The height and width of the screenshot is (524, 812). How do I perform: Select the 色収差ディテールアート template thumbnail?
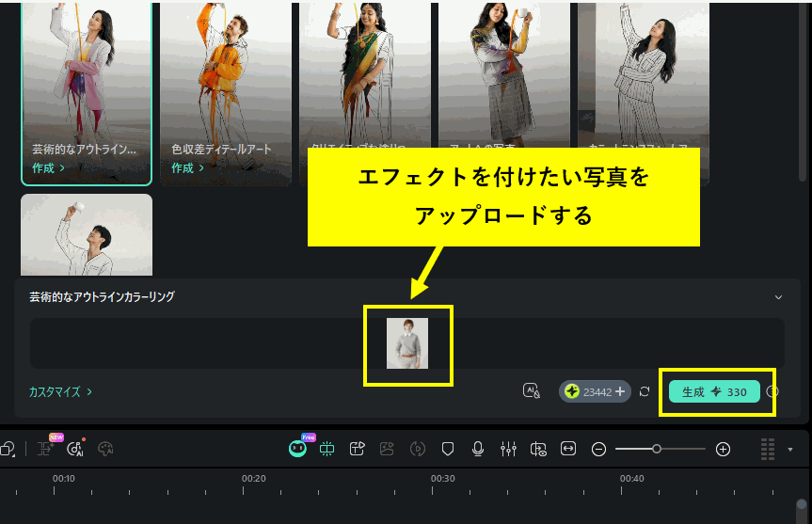tap(226, 93)
